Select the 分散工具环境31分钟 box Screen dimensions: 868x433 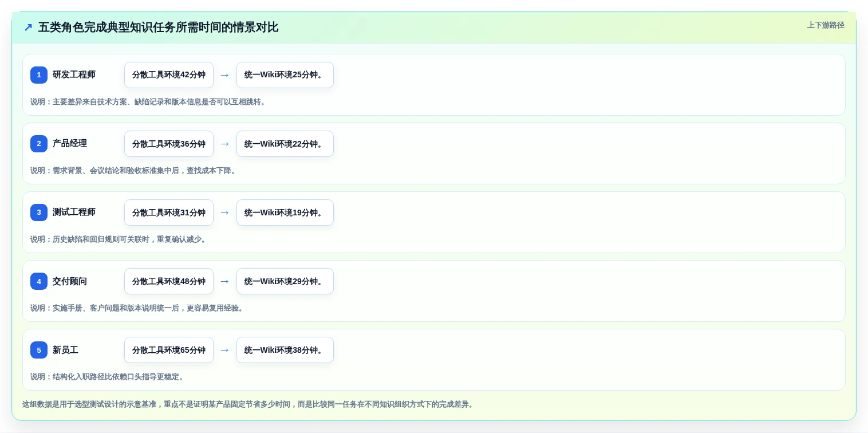click(x=169, y=212)
